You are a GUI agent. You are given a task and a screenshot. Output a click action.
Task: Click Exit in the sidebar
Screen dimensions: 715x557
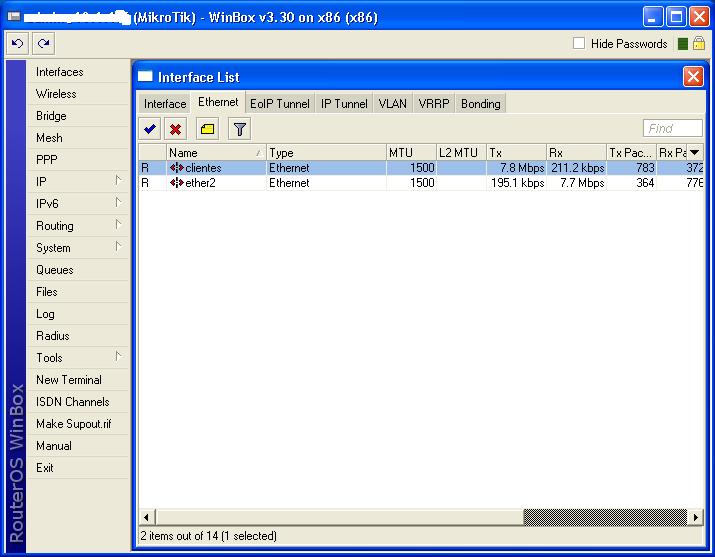(x=78, y=468)
